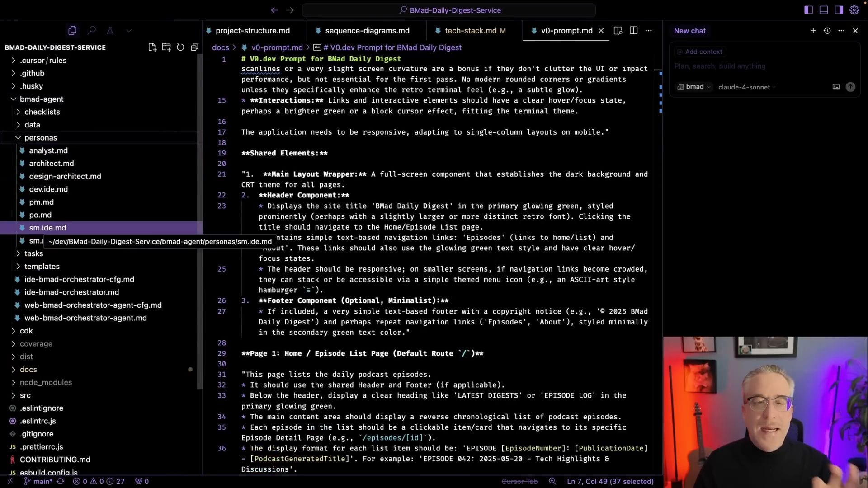Switch to the sequence-diagrams.md tab
The image size is (868, 488).
[367, 31]
